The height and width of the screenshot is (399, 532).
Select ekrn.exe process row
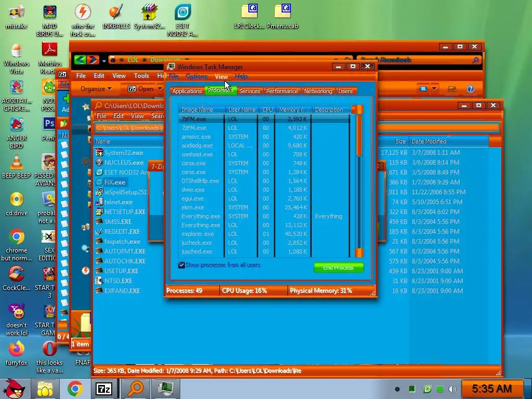coord(264,207)
